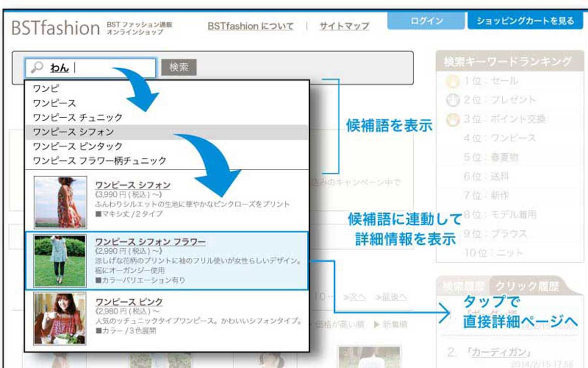Click the silver second-place ranking medal icon
Viewport: 588px width, 368px height.
coord(453,100)
